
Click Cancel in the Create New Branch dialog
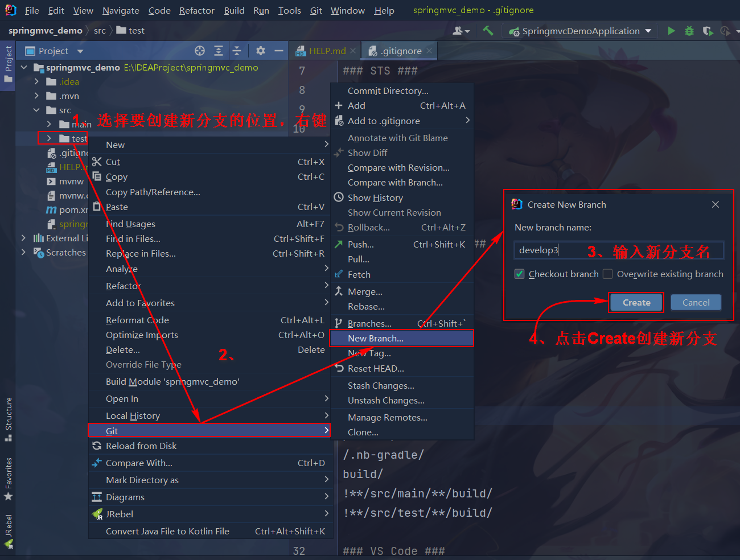696,302
